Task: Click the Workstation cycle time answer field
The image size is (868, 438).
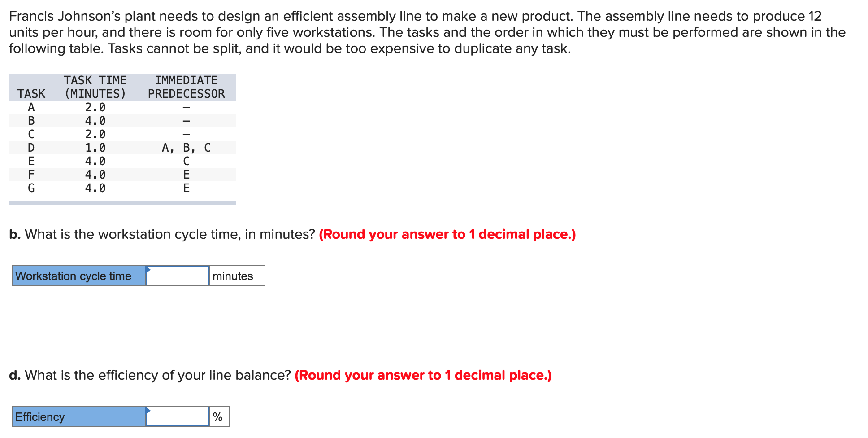Action: [178, 276]
